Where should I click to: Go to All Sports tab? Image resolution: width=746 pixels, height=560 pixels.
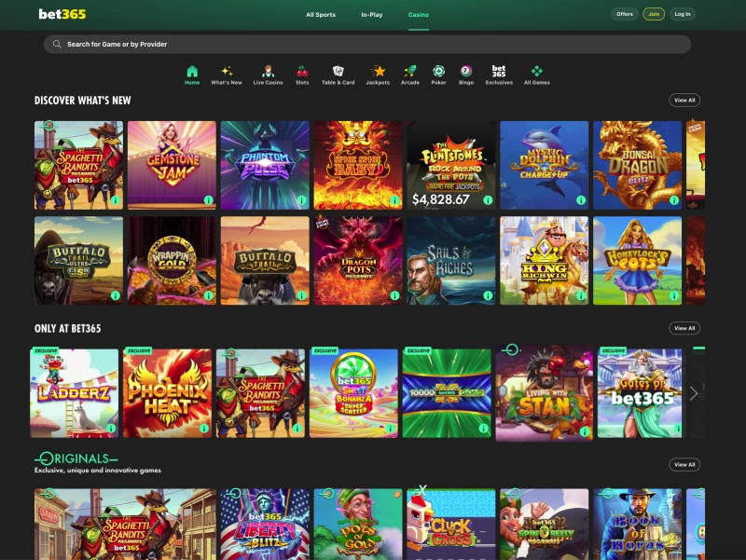pos(321,15)
